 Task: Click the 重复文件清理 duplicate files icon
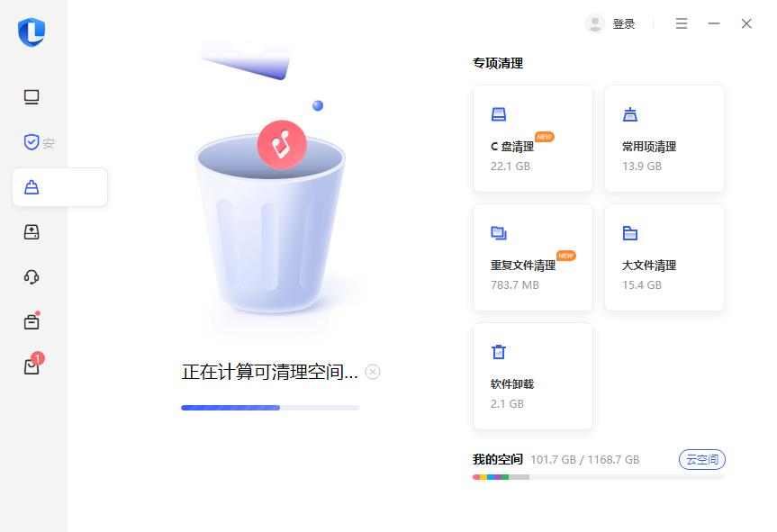pos(498,232)
